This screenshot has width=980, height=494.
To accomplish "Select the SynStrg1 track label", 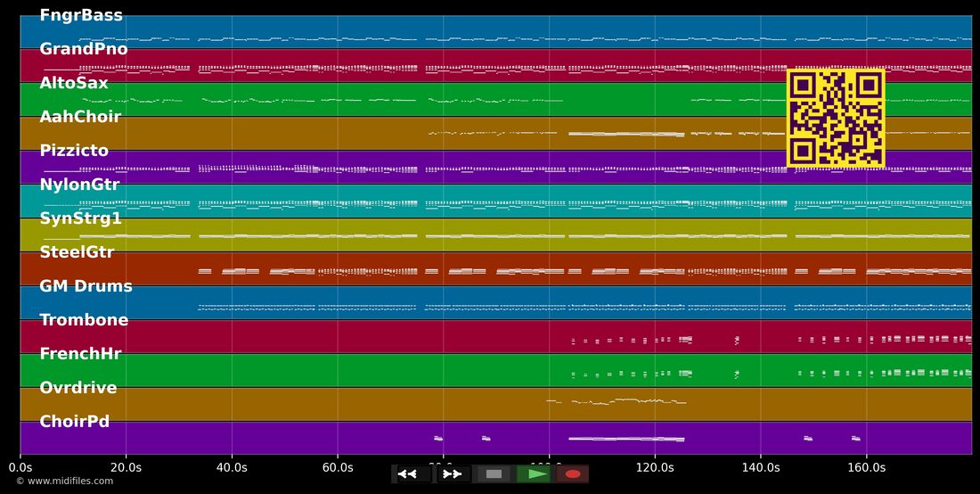I will tap(80, 218).
